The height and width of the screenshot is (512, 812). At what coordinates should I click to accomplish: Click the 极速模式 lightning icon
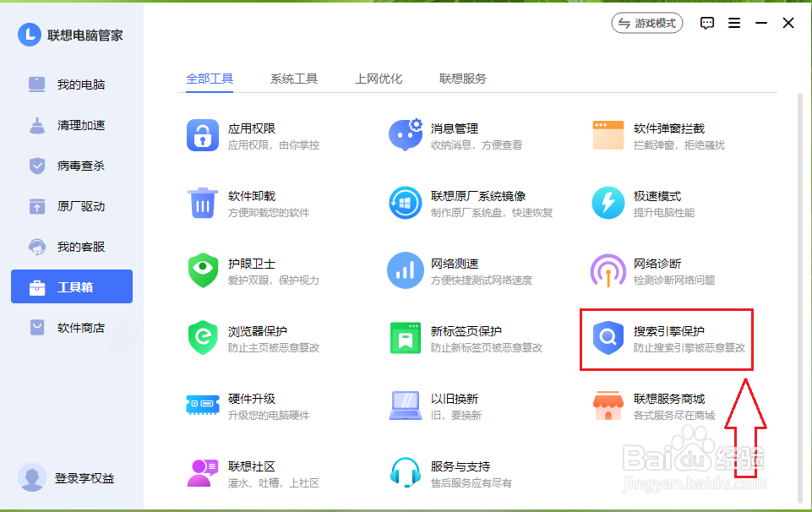(x=608, y=203)
